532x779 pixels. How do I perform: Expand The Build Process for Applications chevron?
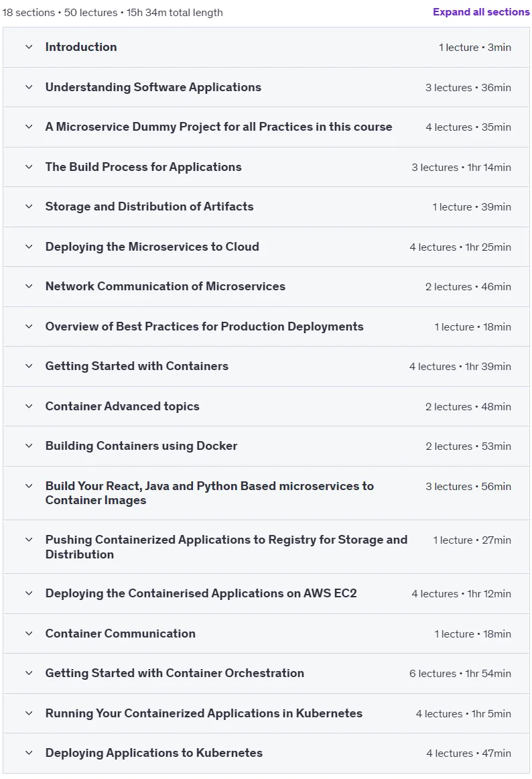coord(29,167)
